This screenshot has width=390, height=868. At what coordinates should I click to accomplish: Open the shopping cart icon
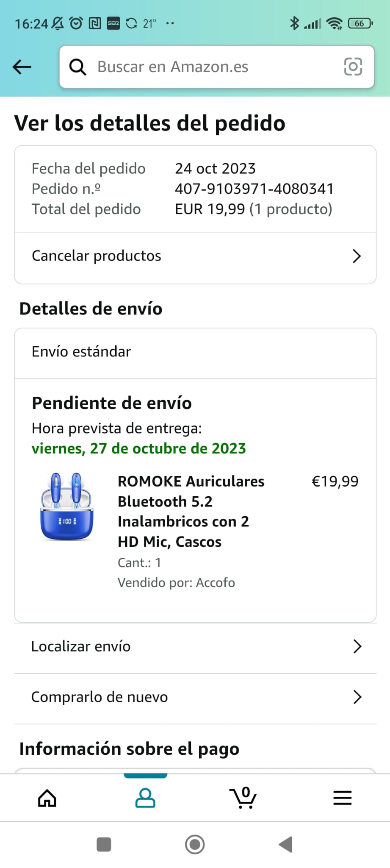[243, 798]
